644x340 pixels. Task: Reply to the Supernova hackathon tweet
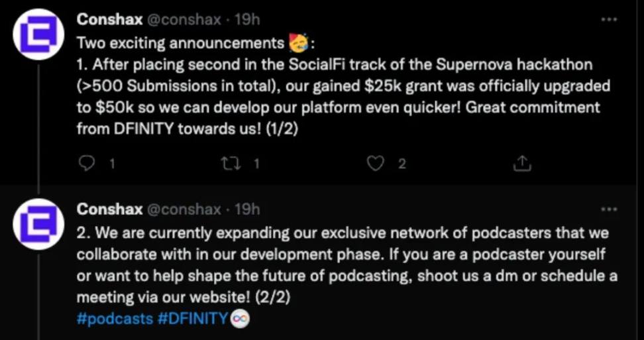pyautogui.click(x=87, y=163)
